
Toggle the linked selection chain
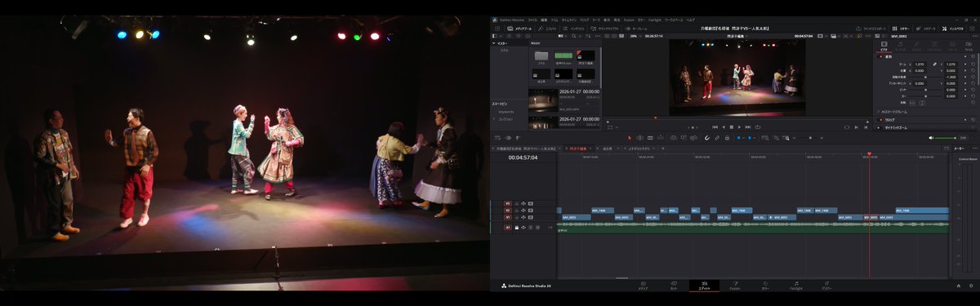717,138
